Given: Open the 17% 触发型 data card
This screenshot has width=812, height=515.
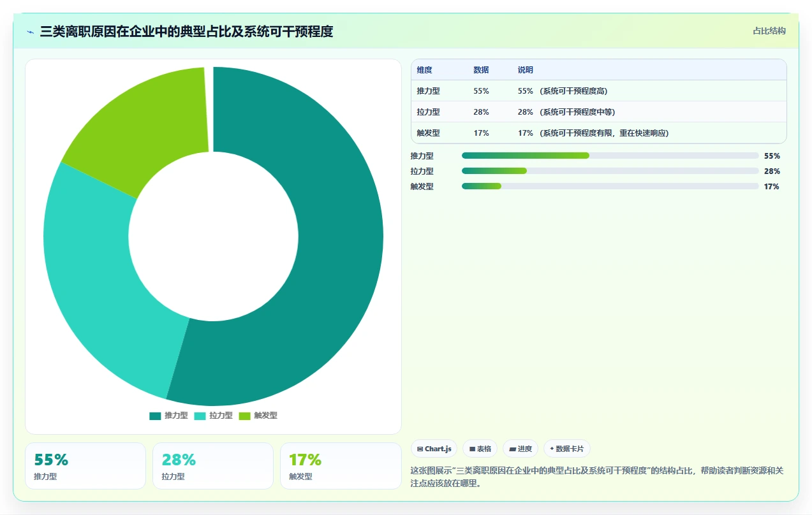Looking at the screenshot, I should click(341, 466).
